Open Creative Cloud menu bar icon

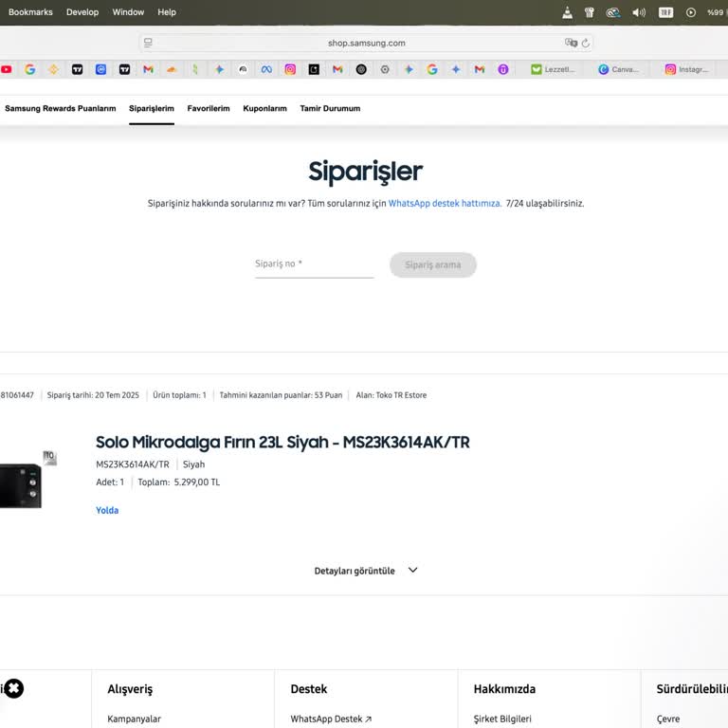(x=613, y=12)
